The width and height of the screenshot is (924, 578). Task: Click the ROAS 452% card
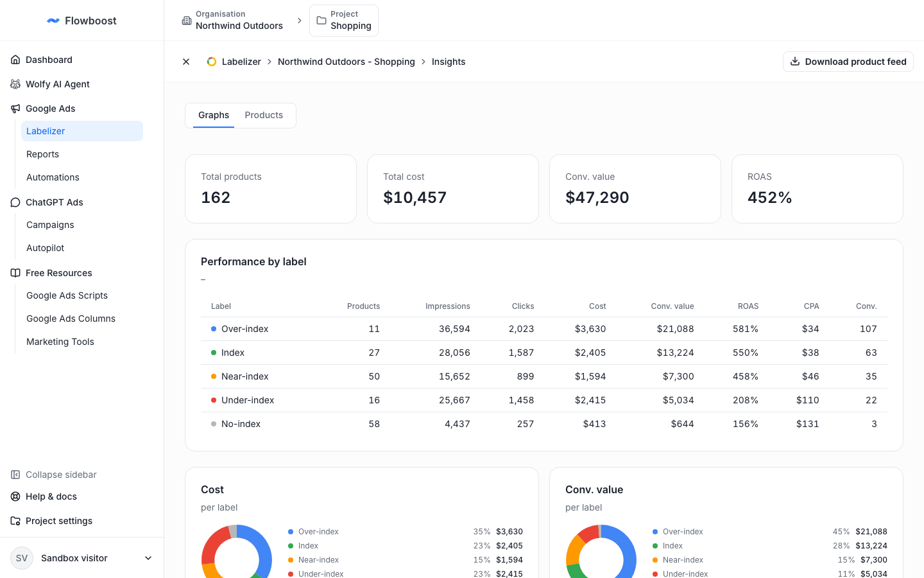[x=817, y=189]
